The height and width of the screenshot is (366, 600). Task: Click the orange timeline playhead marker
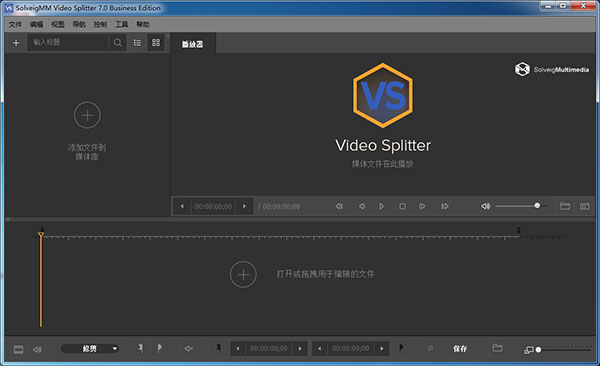click(41, 234)
